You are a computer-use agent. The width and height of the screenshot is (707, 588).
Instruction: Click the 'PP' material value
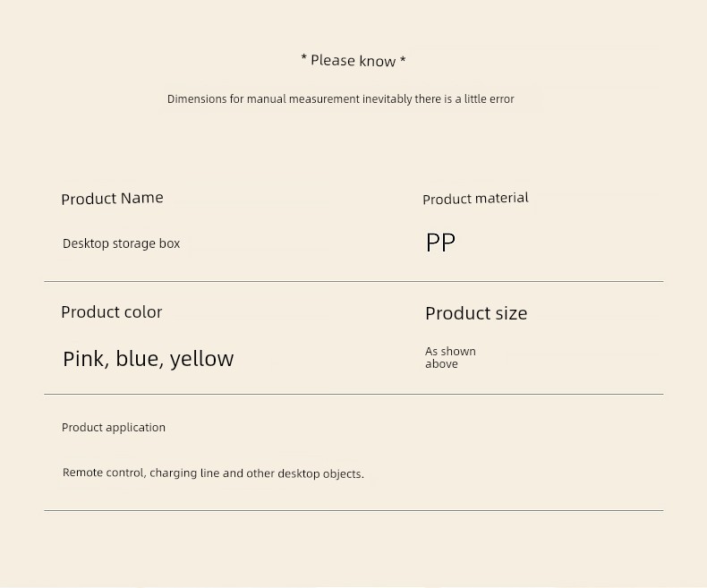click(x=440, y=243)
